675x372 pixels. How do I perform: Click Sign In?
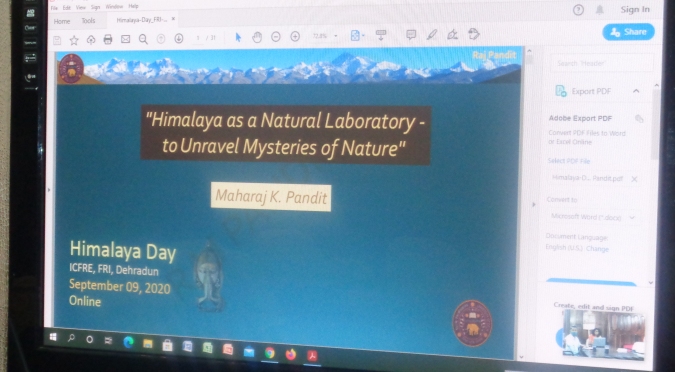pyautogui.click(x=635, y=9)
